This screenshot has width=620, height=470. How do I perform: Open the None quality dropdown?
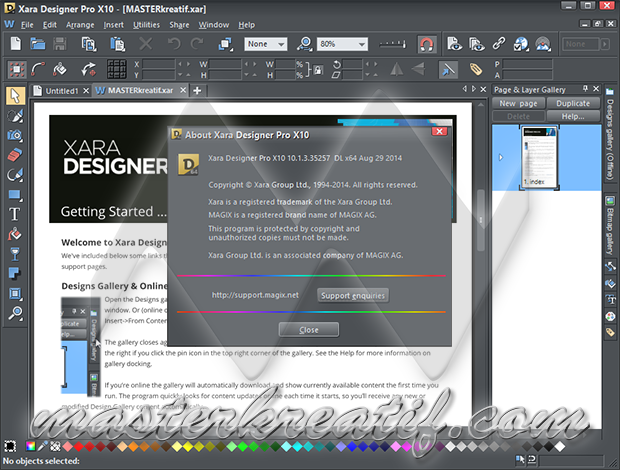click(266, 44)
